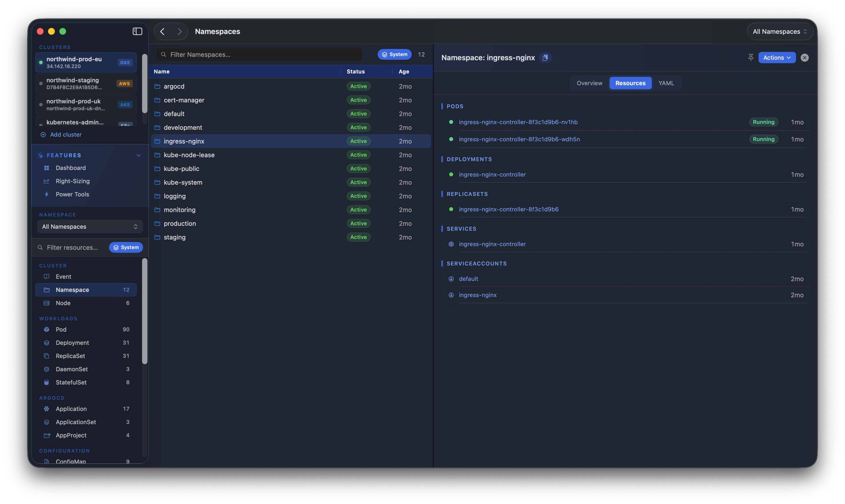This screenshot has width=845, height=504.
Task: Open replicaset ingress-nginx-controller-8f3c1d9b6
Action: pyautogui.click(x=508, y=209)
